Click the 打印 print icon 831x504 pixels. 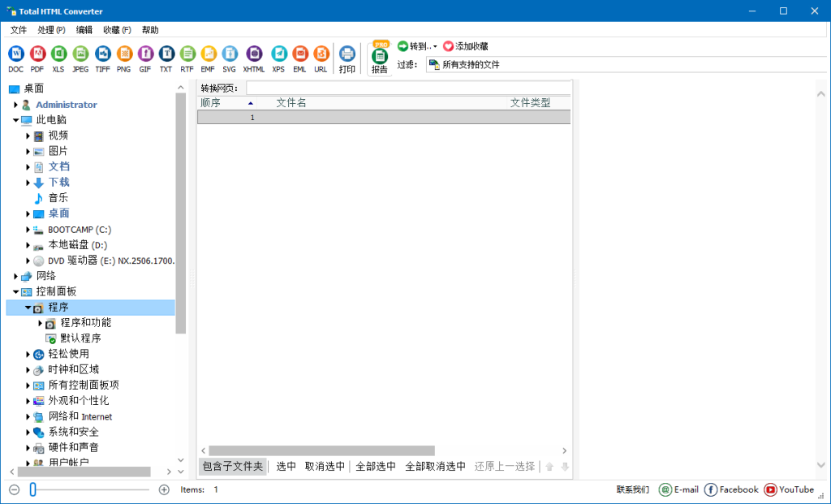coord(347,58)
